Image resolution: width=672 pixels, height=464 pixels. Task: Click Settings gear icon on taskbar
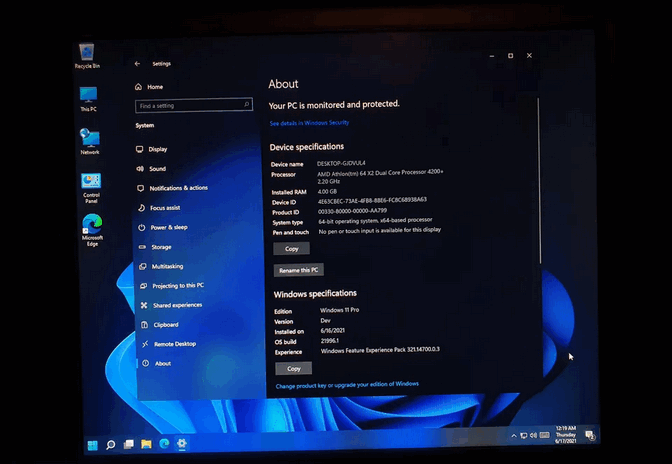pyautogui.click(x=182, y=443)
